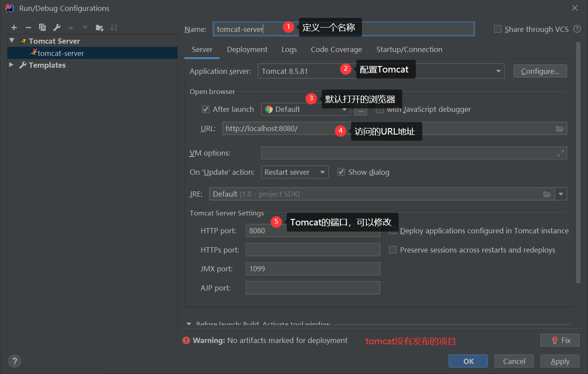Click the Fix button for the warning
This screenshot has width=588, height=374.
(560, 340)
